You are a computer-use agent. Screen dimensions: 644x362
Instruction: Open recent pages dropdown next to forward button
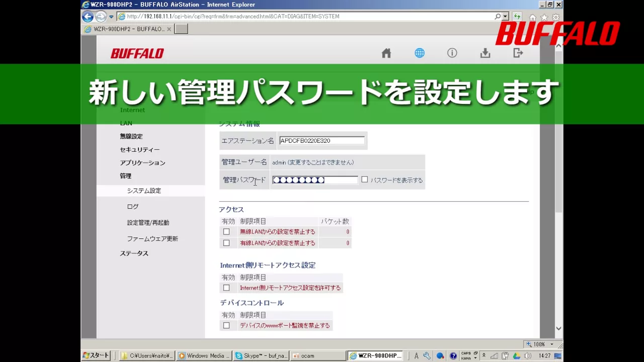point(111,17)
